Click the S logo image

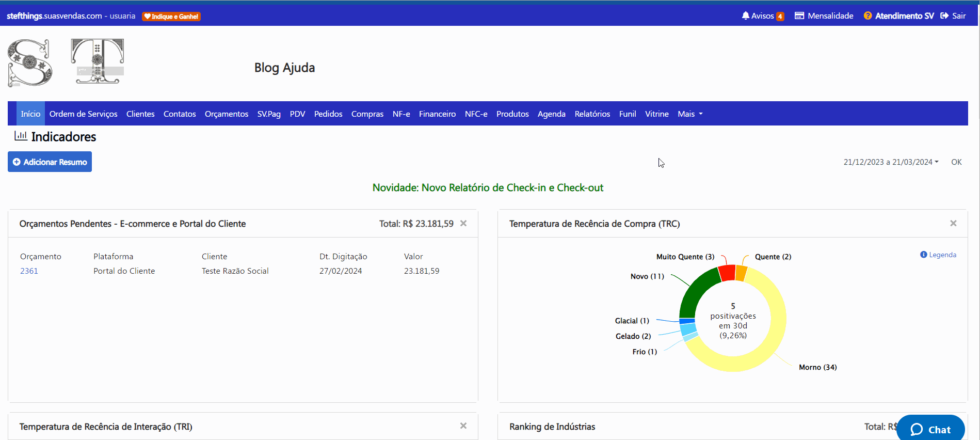30,62
